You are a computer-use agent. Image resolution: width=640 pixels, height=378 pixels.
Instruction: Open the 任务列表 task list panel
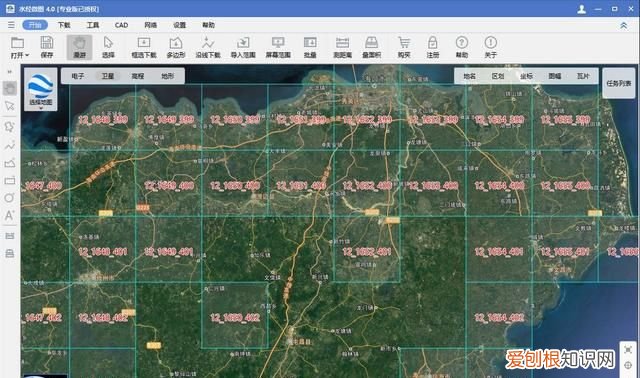pos(619,83)
